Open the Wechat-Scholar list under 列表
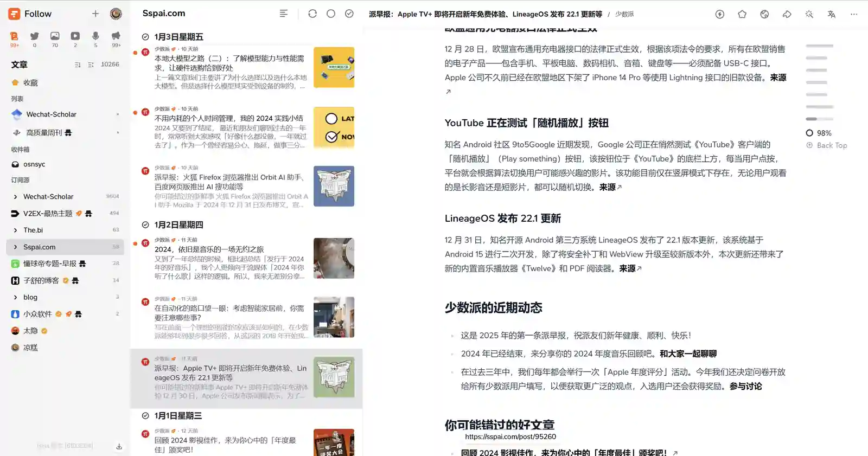 (x=65, y=114)
